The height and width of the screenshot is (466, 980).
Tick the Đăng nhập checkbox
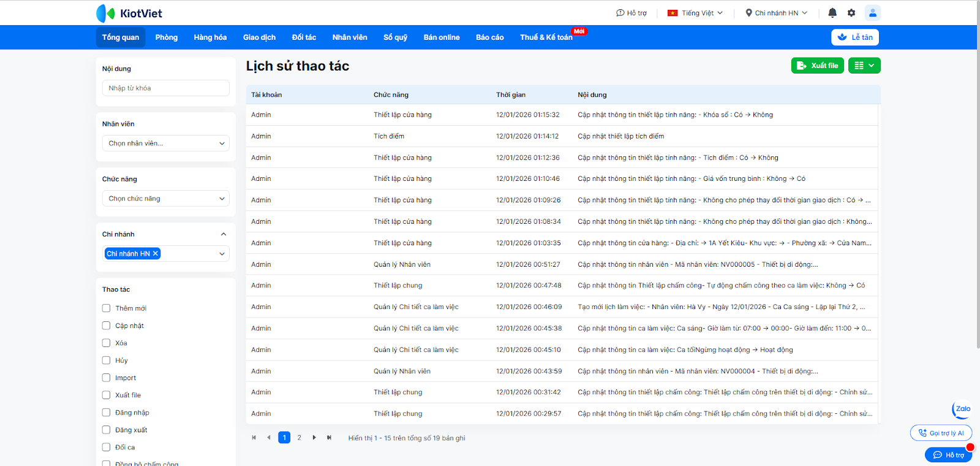coord(107,413)
